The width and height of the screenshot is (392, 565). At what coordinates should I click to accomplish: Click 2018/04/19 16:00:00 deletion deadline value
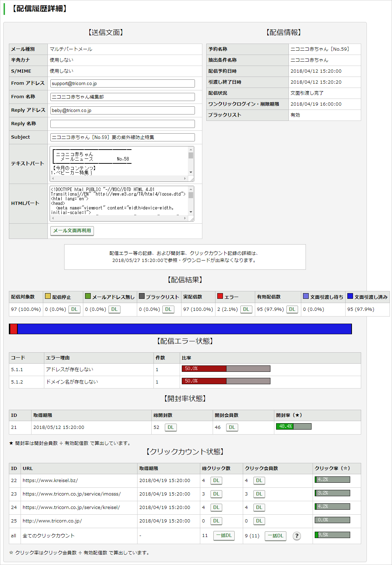tap(316, 104)
